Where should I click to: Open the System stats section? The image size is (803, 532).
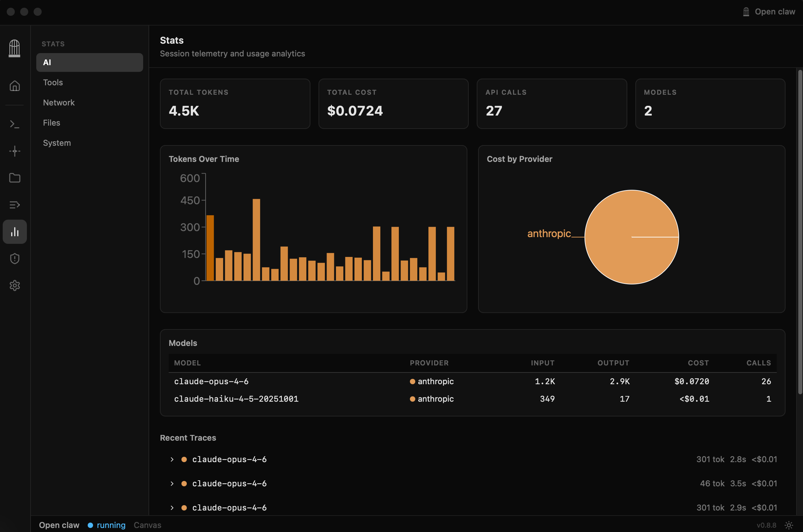(57, 143)
